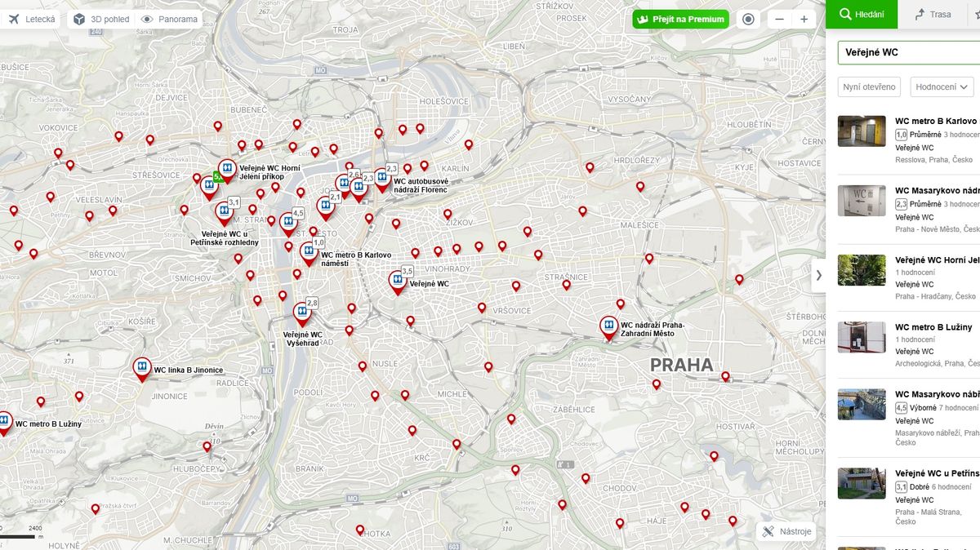
Task: Enable the Panorama view
Action: (x=170, y=19)
